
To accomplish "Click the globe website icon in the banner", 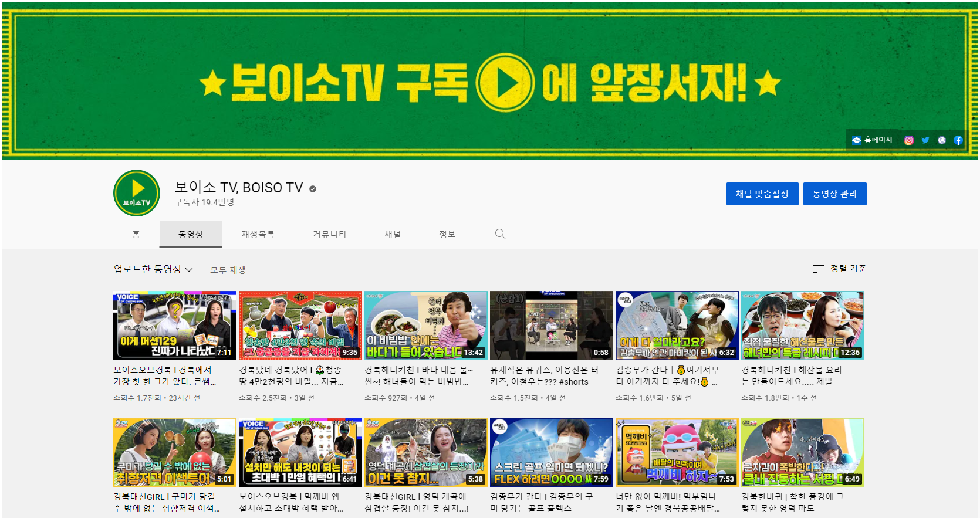I will click(x=941, y=140).
